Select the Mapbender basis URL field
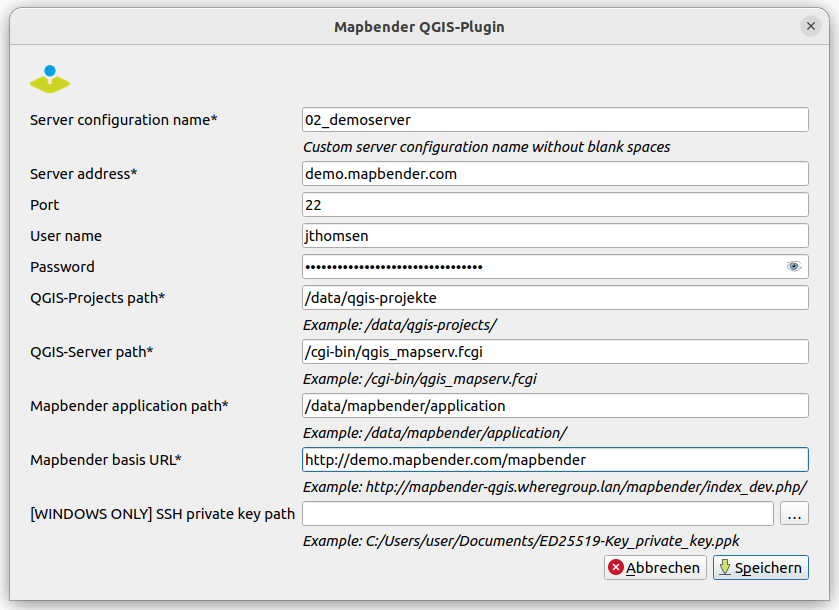Image resolution: width=839 pixels, height=610 pixels. coord(555,459)
